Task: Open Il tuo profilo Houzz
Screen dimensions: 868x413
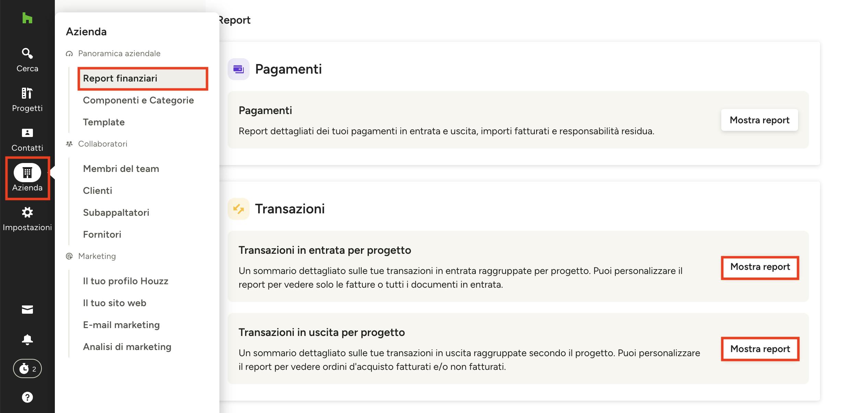Action: [125, 281]
